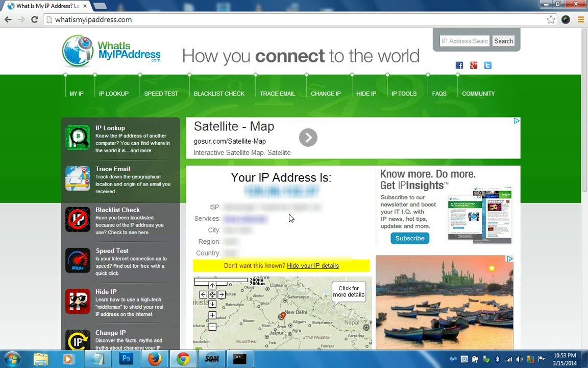Click the Hide IP mustache icon in sidebar
The image size is (588, 368).
click(x=78, y=301)
